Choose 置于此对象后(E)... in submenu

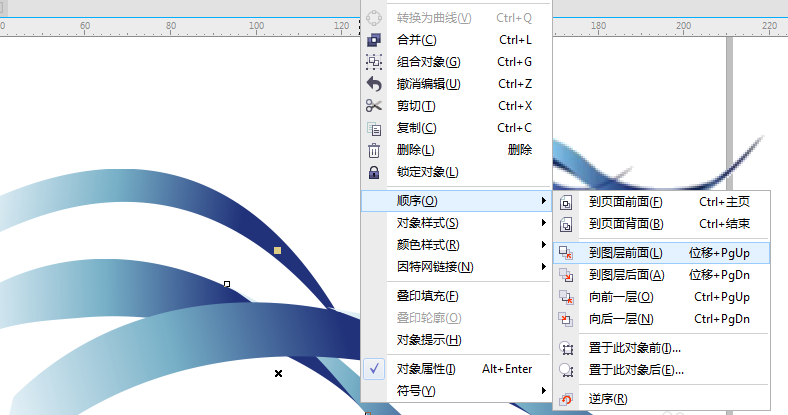click(x=661, y=370)
